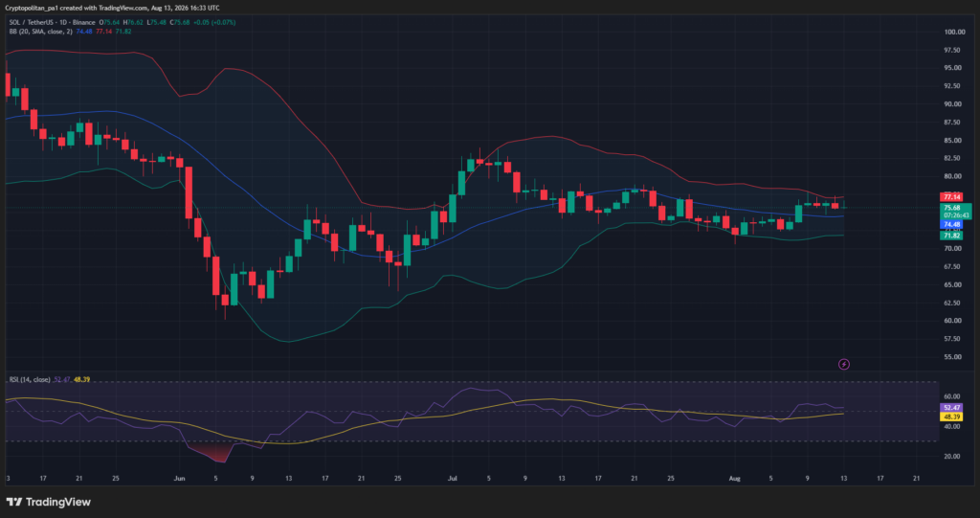Click red 77.14 upper band price axis label

(951, 197)
